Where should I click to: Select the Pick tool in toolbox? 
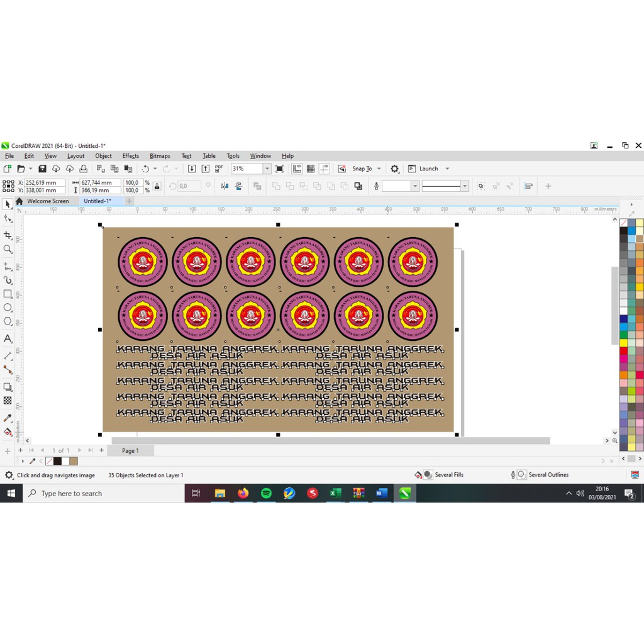(8, 204)
